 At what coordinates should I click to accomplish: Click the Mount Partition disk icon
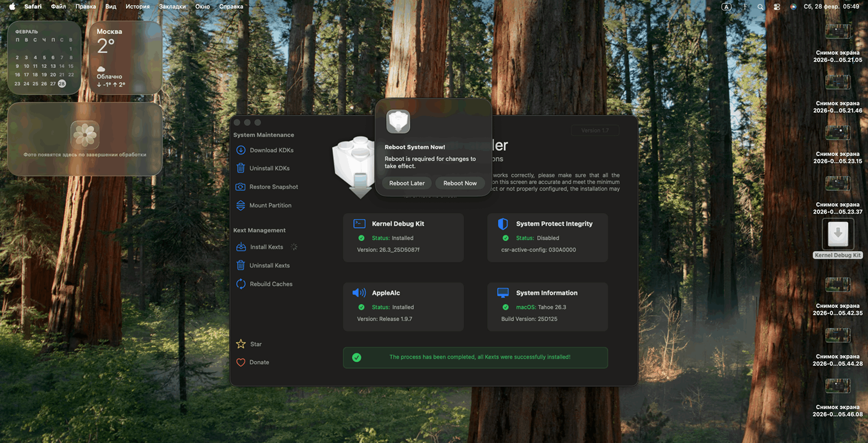coord(241,205)
